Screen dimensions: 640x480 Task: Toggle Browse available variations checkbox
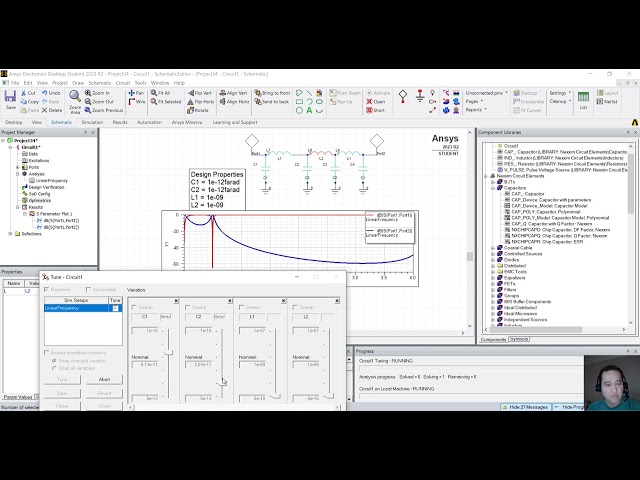(x=47, y=353)
